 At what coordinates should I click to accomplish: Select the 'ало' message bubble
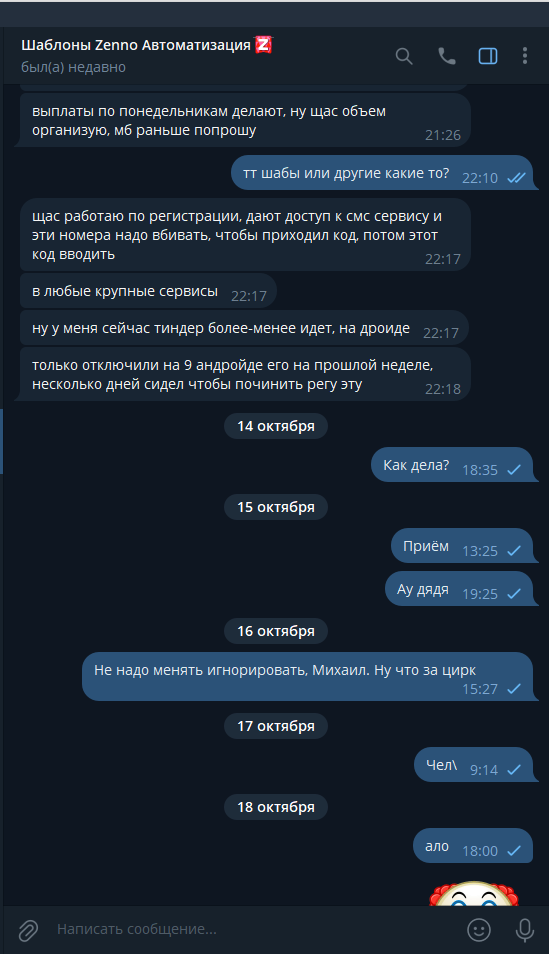pos(473,846)
